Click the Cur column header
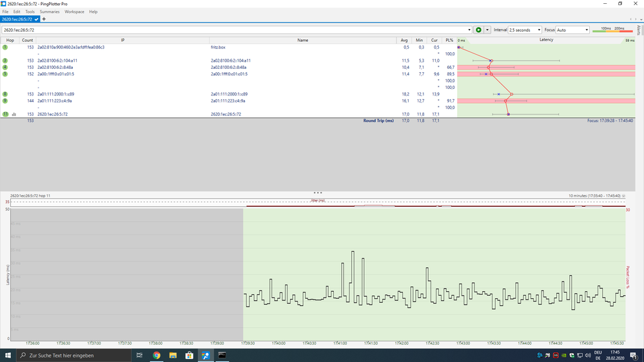 tap(434, 40)
